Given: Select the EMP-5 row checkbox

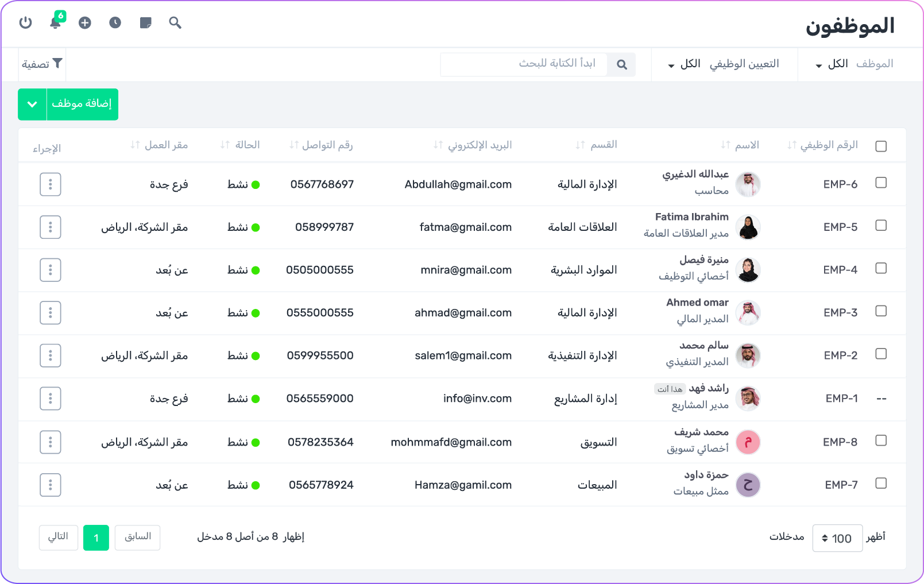Looking at the screenshot, I should coord(881,226).
